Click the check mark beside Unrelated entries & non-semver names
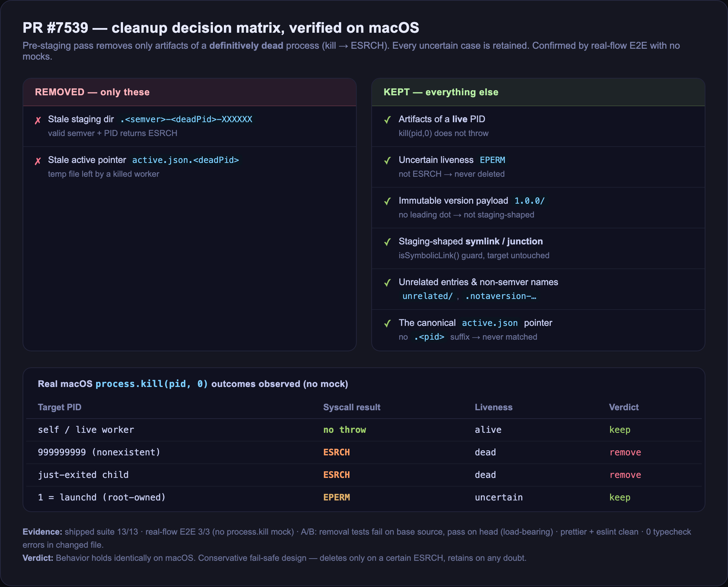This screenshot has height=587, width=728. click(x=388, y=283)
